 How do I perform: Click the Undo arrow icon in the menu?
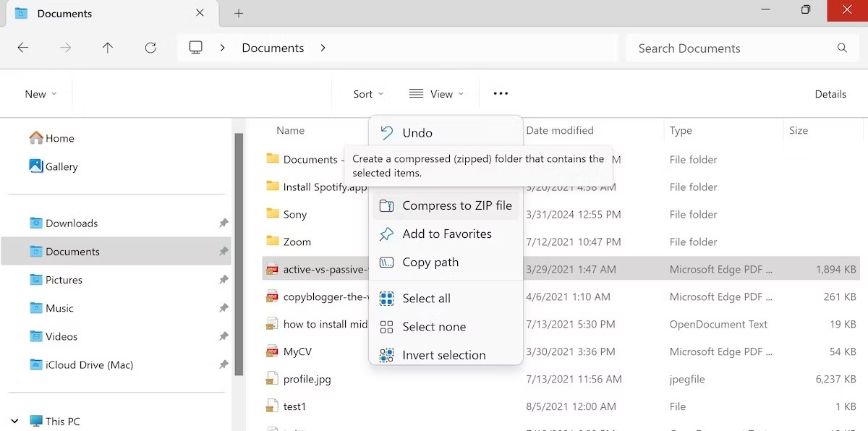pyautogui.click(x=387, y=132)
